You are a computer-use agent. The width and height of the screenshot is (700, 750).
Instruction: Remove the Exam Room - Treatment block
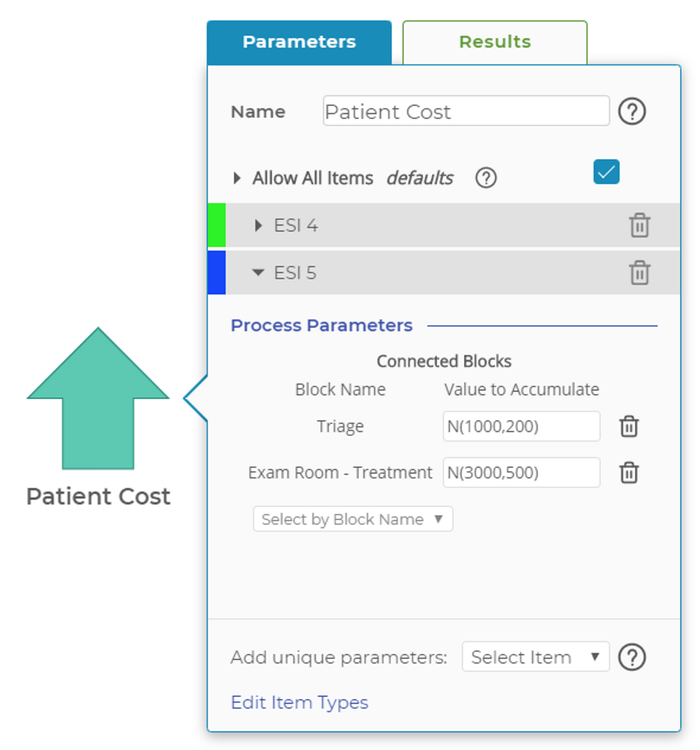point(629,473)
